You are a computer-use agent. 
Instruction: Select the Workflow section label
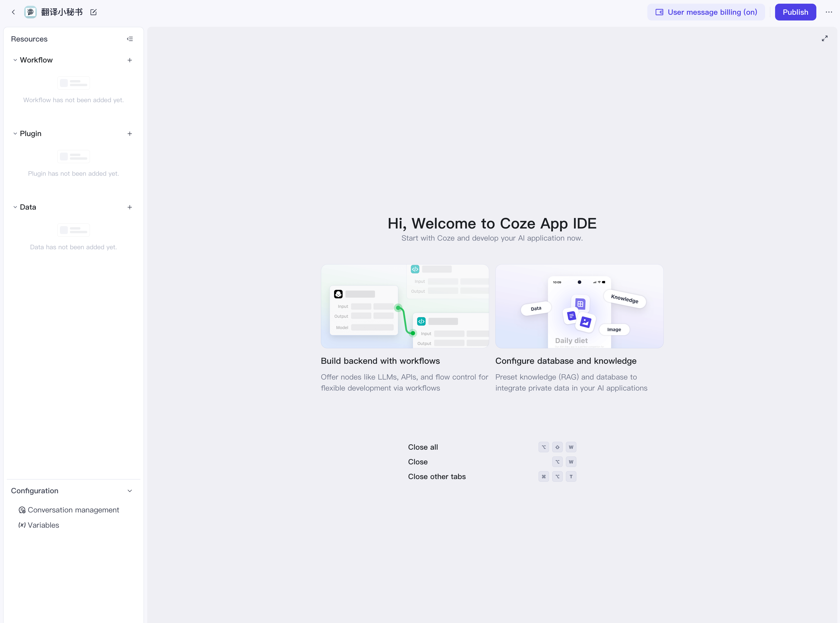coord(36,60)
